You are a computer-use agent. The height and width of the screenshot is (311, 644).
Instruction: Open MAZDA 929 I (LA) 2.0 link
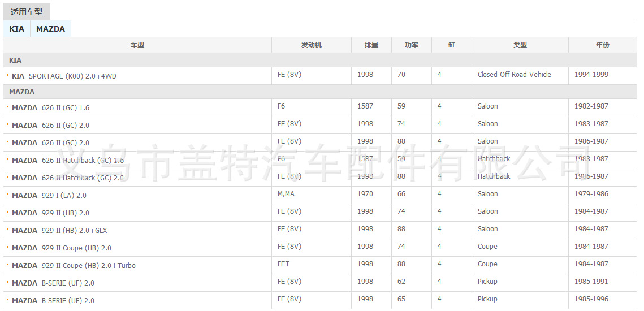(x=49, y=196)
